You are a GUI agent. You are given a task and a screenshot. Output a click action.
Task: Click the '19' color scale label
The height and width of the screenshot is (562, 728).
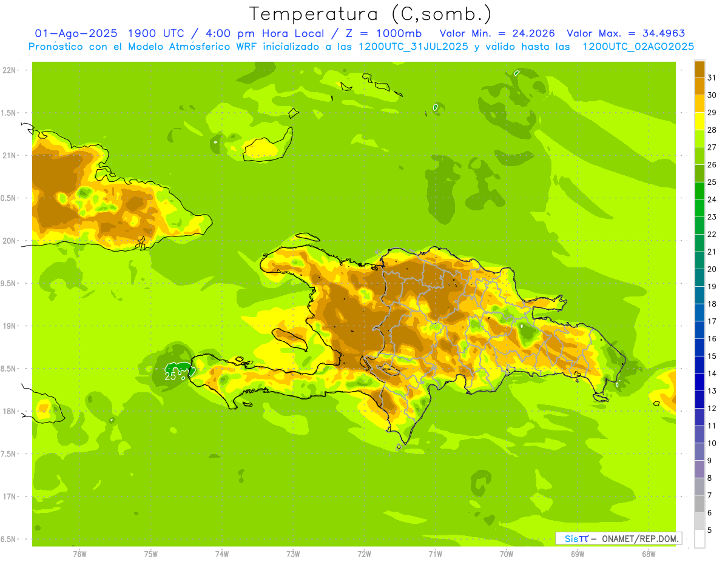pos(712,287)
